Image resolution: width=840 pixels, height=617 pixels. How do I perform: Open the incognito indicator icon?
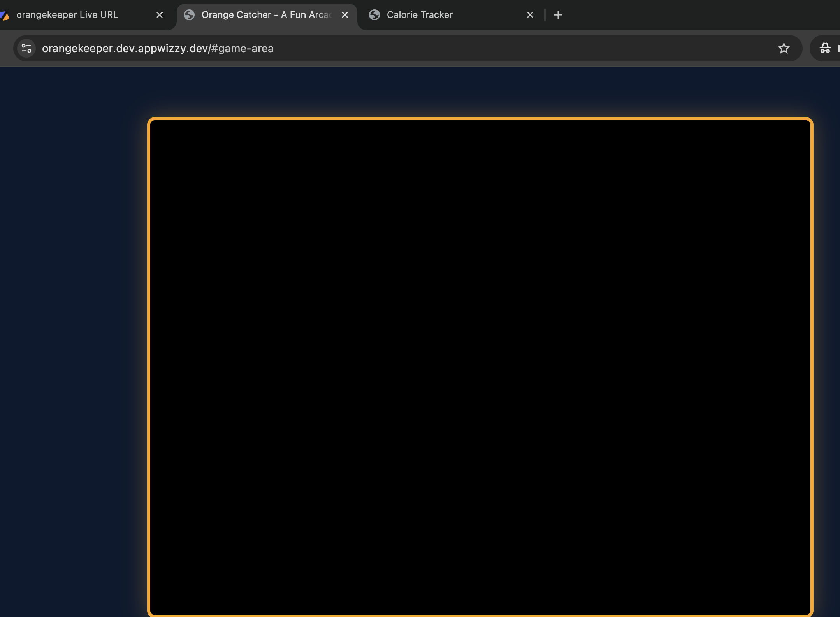(x=825, y=49)
